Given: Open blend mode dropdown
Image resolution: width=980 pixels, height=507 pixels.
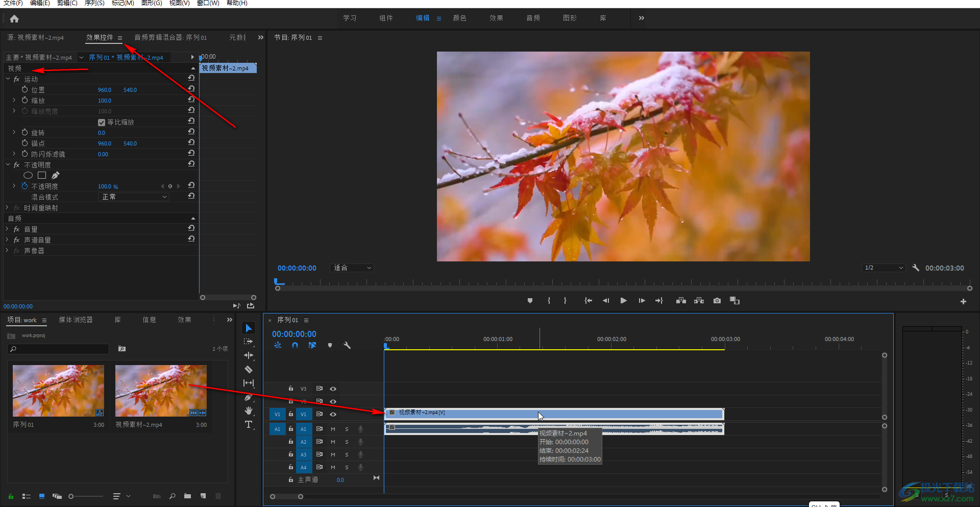Looking at the screenshot, I should (x=133, y=197).
